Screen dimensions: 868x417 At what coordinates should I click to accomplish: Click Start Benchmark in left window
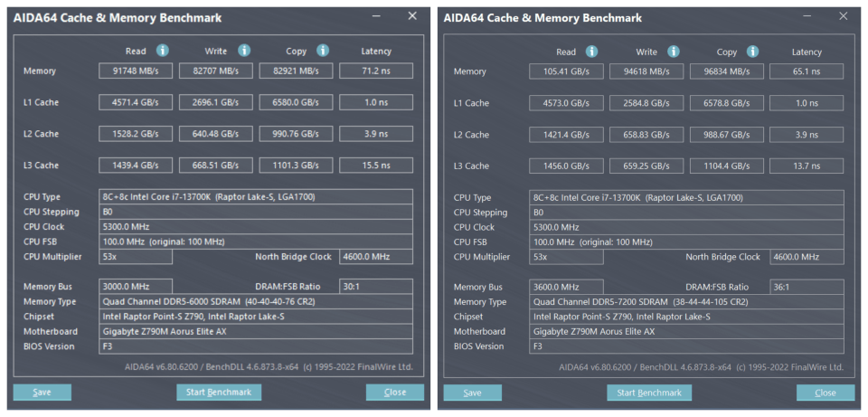pyautogui.click(x=219, y=392)
